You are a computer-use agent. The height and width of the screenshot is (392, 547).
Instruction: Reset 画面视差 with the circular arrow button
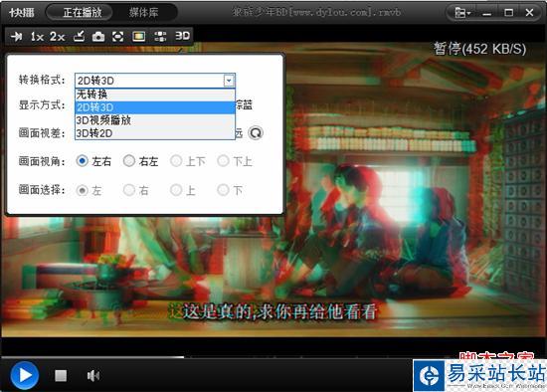(256, 133)
